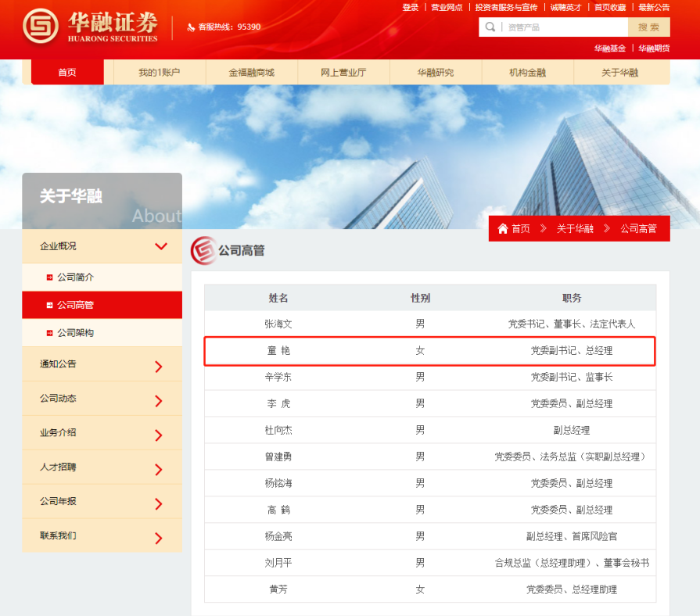Image resolution: width=700 pixels, height=616 pixels.
Task: Click the customer hotline phone icon
Action: (191, 27)
